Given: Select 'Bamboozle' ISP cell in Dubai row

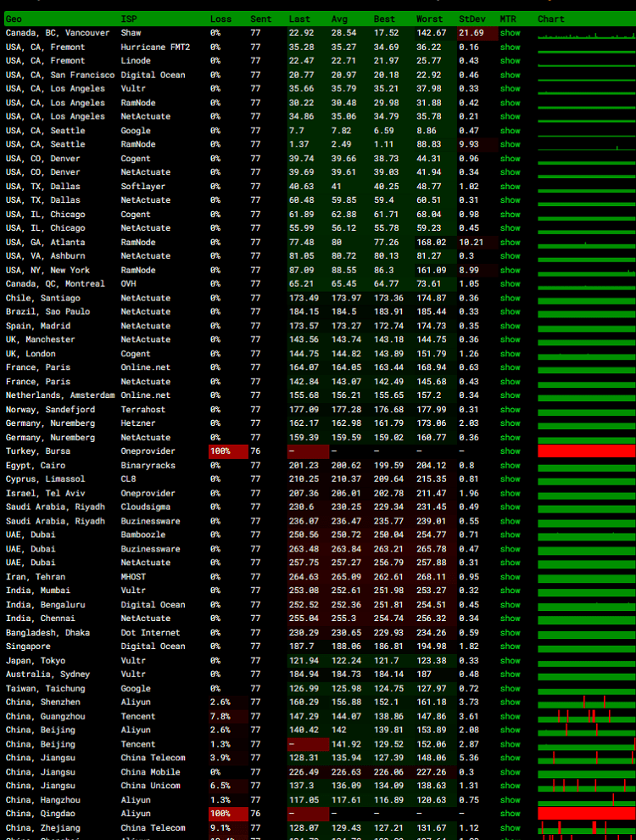Looking at the screenshot, I should (143, 535).
